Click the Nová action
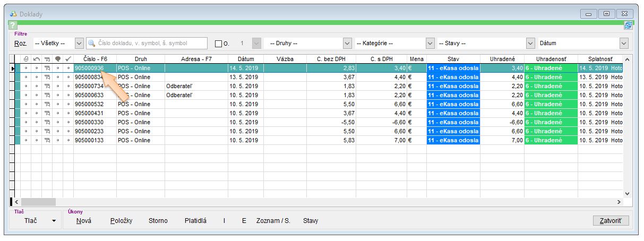The image size is (644, 241). click(84, 221)
